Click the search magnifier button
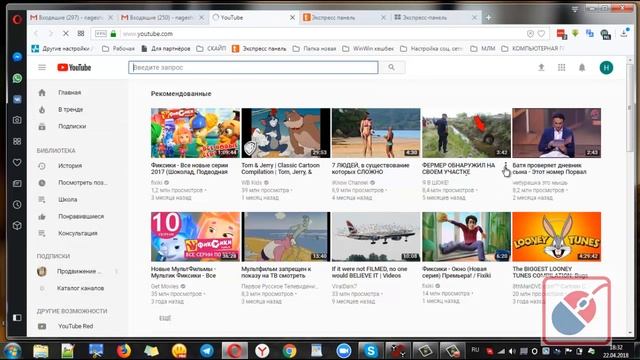The width and height of the screenshot is (640, 360). tap(392, 67)
